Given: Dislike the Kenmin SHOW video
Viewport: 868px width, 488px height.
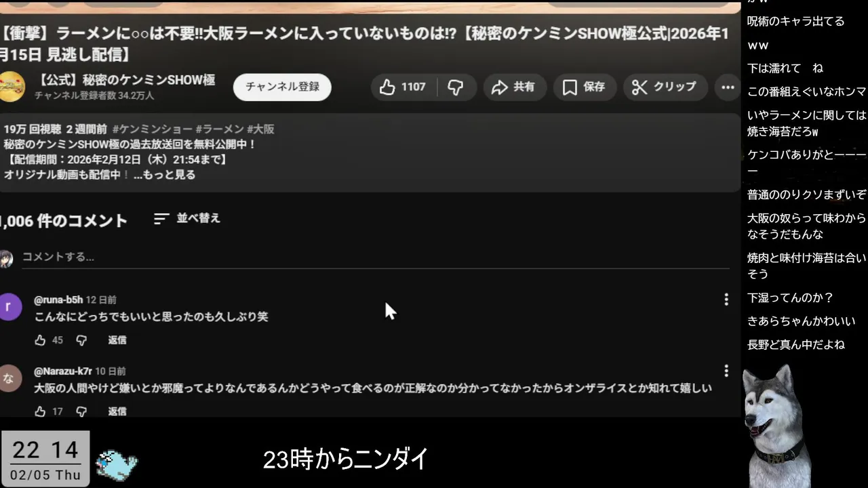Looking at the screenshot, I should 456,87.
